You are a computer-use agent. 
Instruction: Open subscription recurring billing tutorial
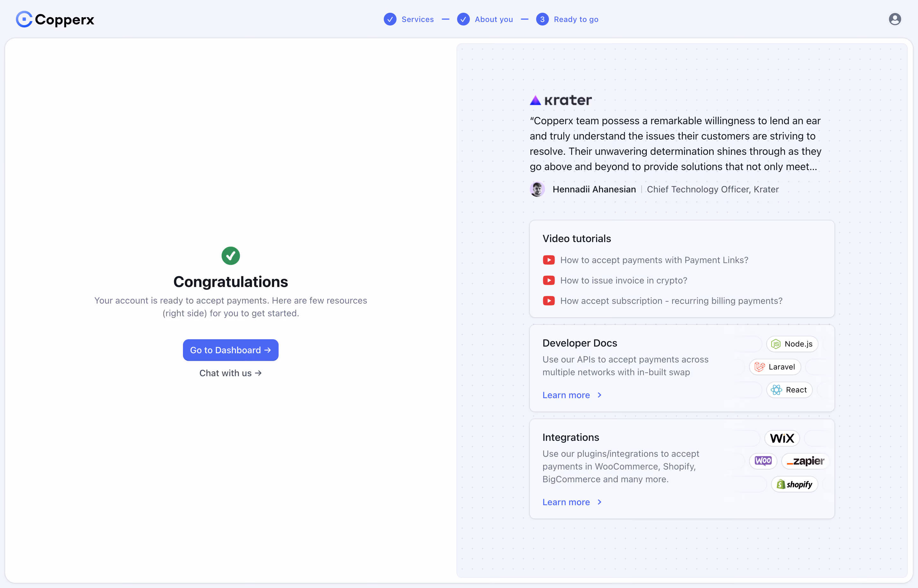(x=671, y=301)
